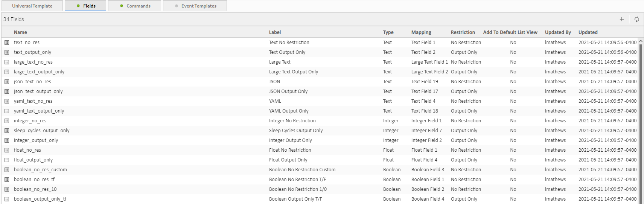This screenshot has width=644, height=204.
Task: Sort by the Name column header
Action: pyautogui.click(x=20, y=32)
